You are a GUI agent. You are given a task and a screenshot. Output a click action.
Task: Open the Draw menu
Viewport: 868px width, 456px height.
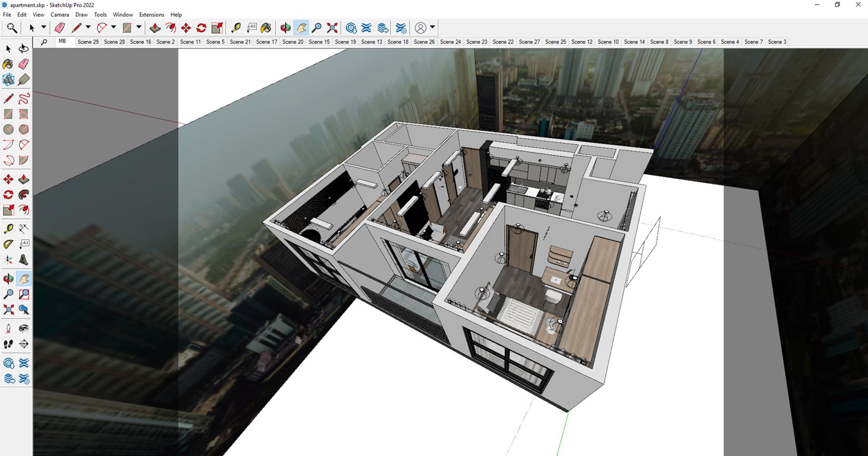81,14
